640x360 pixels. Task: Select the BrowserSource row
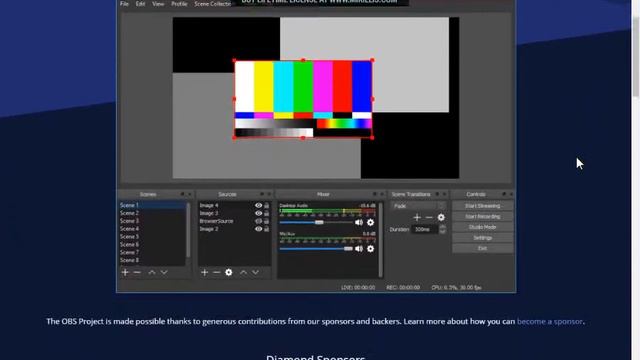[234, 221]
